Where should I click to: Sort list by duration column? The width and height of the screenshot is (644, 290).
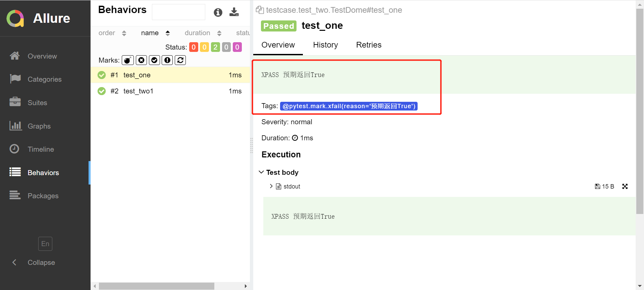203,33
